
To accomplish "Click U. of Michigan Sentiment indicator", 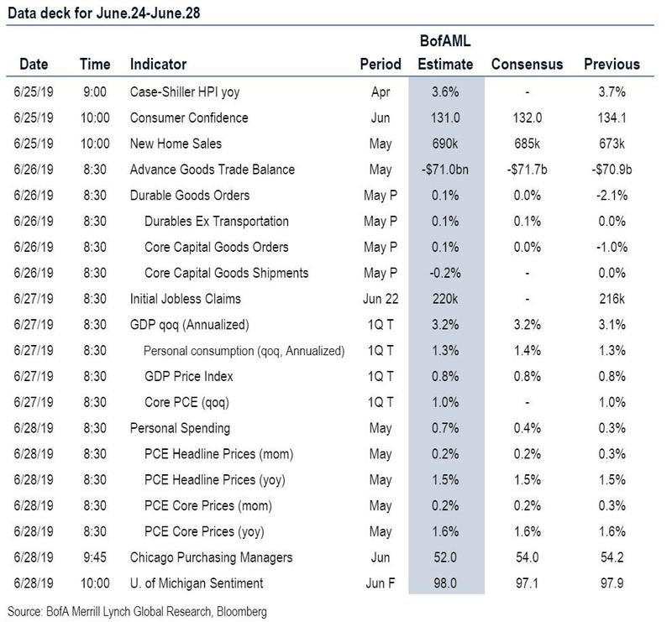I will coord(197,583).
